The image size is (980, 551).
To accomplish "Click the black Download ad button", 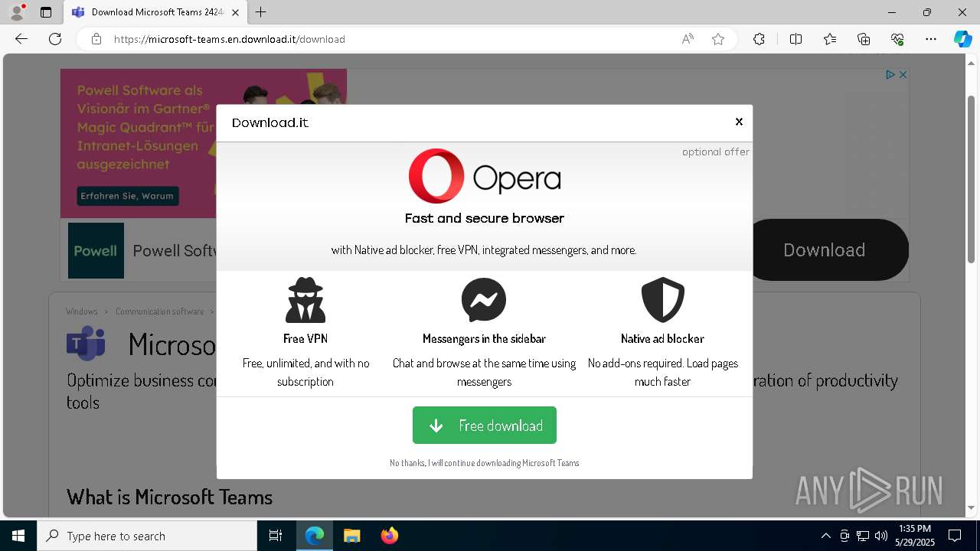I will (x=828, y=250).
